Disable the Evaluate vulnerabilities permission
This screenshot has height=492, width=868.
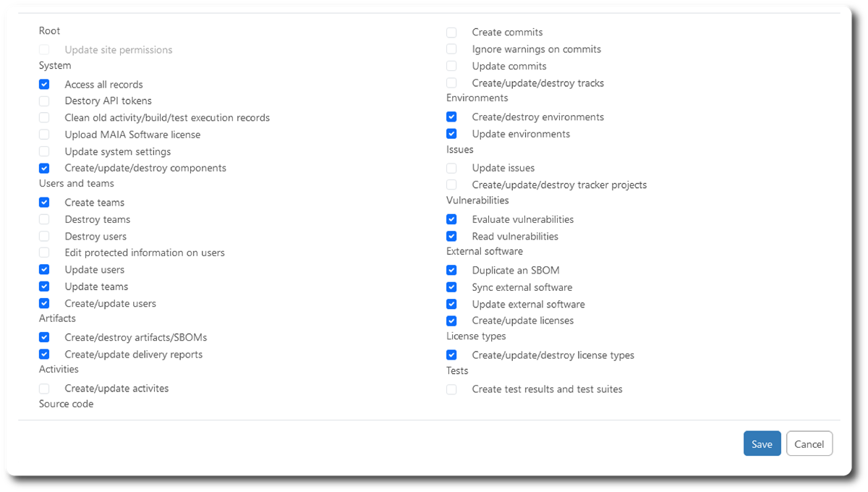[x=451, y=219]
